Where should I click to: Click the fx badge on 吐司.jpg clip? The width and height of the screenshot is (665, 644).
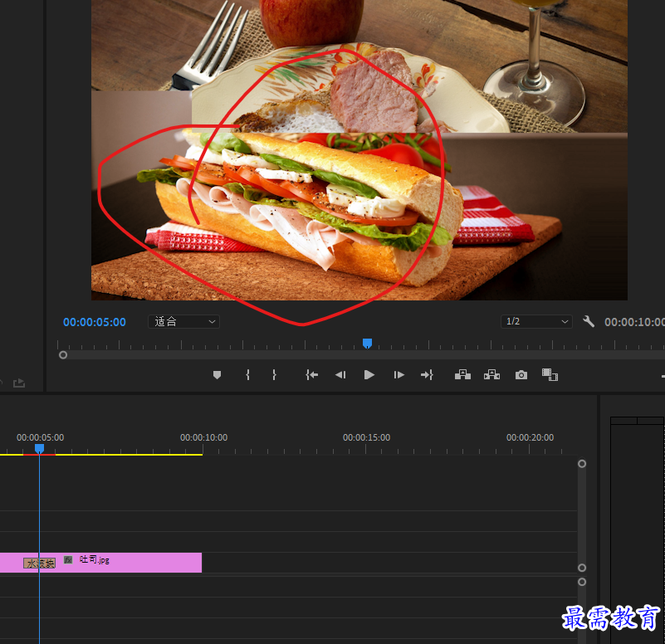68,559
